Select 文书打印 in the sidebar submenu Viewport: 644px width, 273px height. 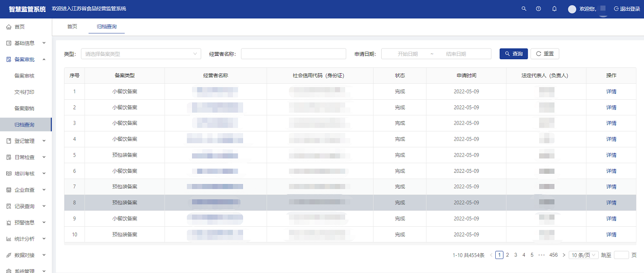[24, 92]
